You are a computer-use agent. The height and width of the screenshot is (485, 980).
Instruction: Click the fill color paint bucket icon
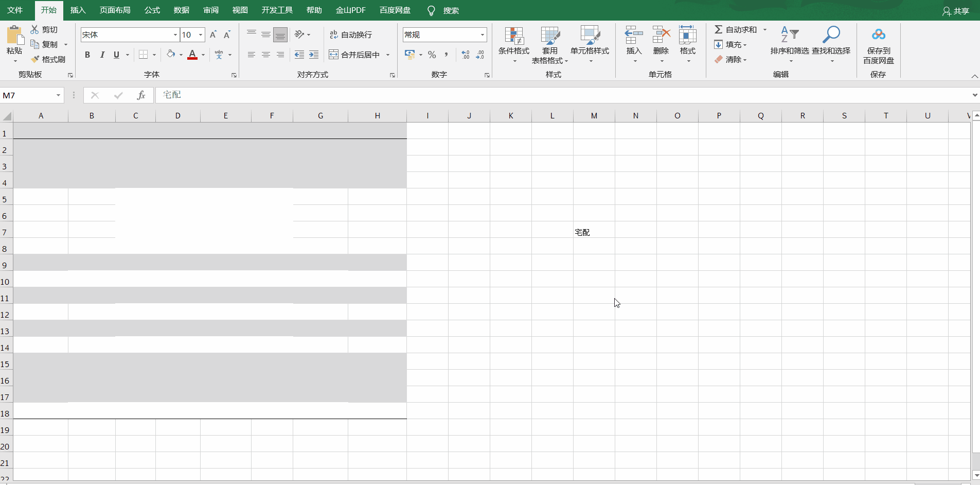[171, 54]
